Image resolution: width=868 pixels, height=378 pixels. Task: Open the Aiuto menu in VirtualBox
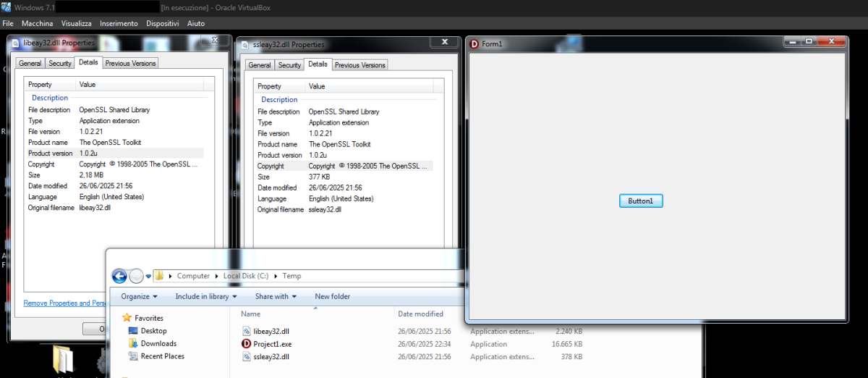point(196,24)
